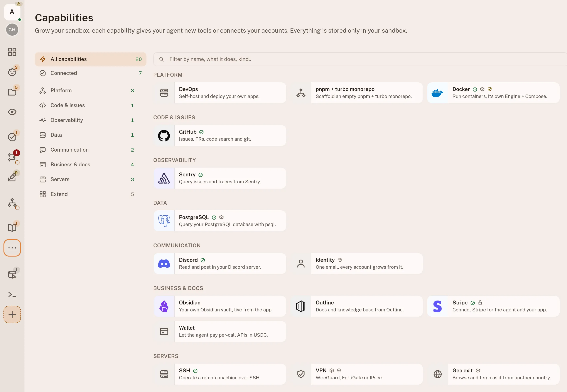The width and height of the screenshot is (567, 392).
Task: Open the Docker capability card title
Action: [461, 89]
